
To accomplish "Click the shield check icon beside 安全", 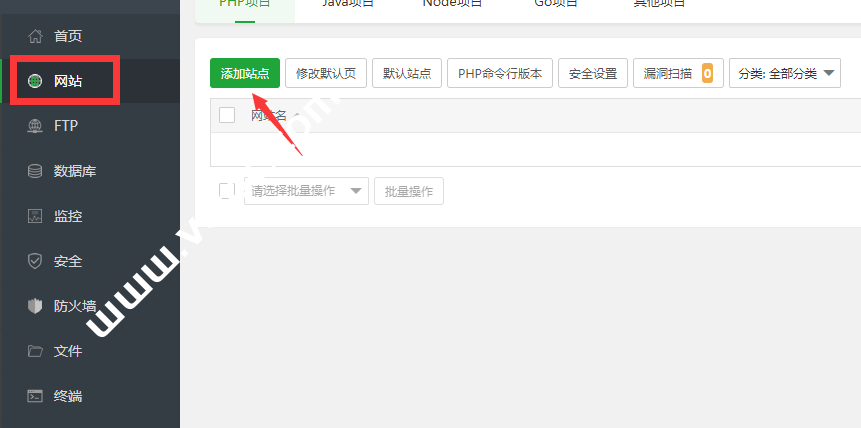I will coord(35,261).
